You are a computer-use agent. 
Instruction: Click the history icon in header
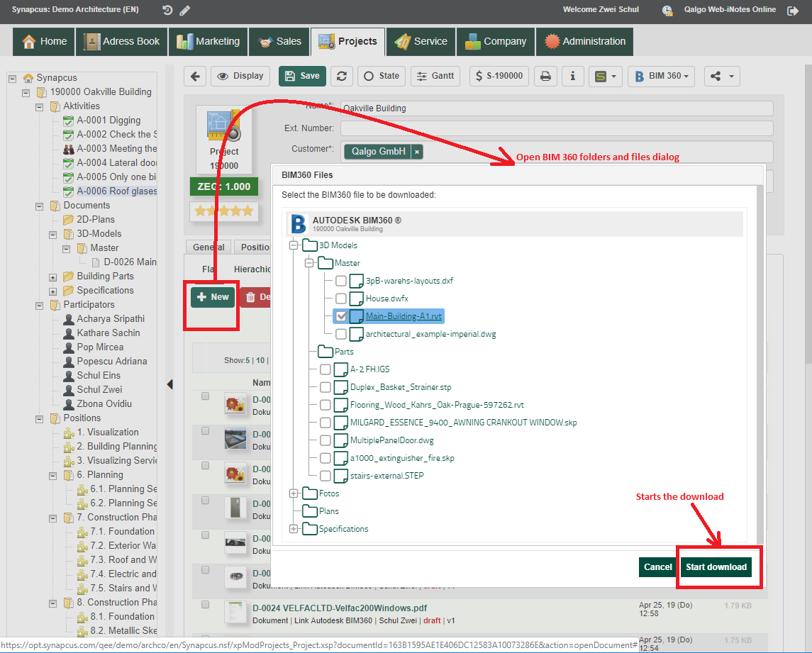pos(167,11)
